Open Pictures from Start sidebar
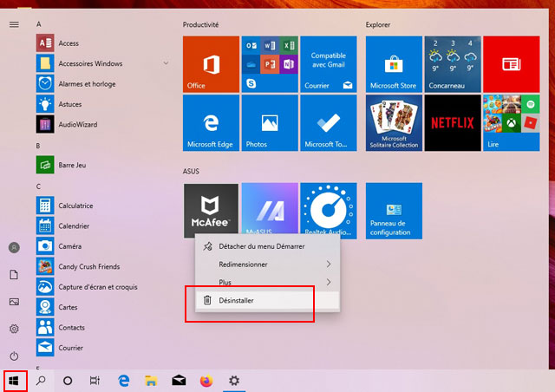The image size is (555, 392). click(14, 302)
